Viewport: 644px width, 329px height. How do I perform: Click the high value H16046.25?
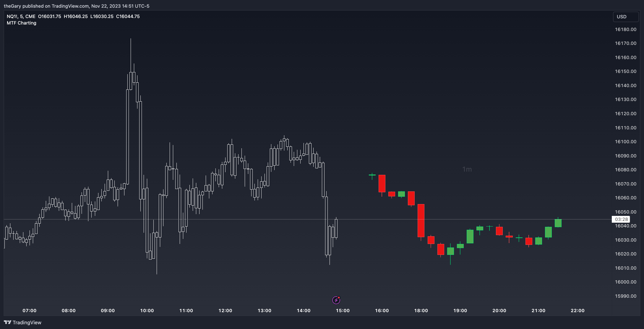76,17
